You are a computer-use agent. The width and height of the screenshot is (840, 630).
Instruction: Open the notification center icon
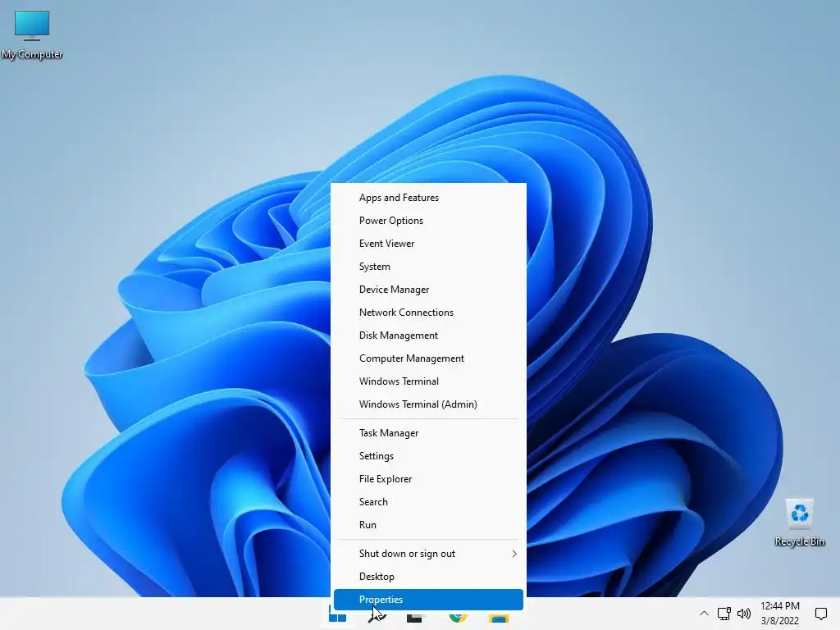[820, 614]
